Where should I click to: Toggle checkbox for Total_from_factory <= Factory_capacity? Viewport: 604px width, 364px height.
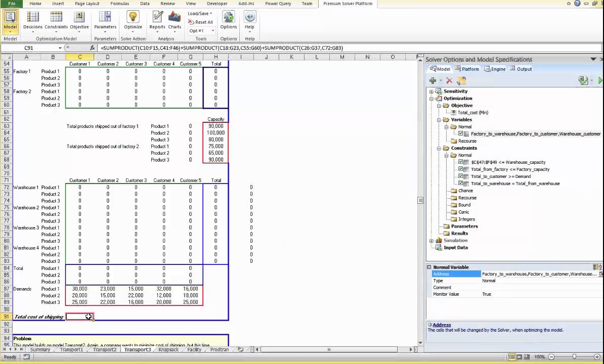pos(461,169)
